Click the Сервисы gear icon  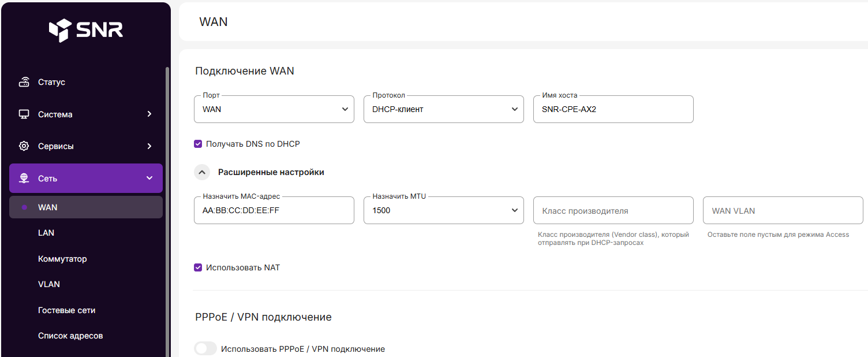[24, 146]
